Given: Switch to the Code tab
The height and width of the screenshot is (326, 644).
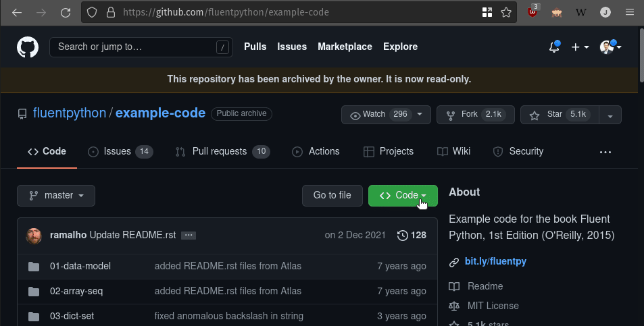Looking at the screenshot, I should (x=47, y=151).
